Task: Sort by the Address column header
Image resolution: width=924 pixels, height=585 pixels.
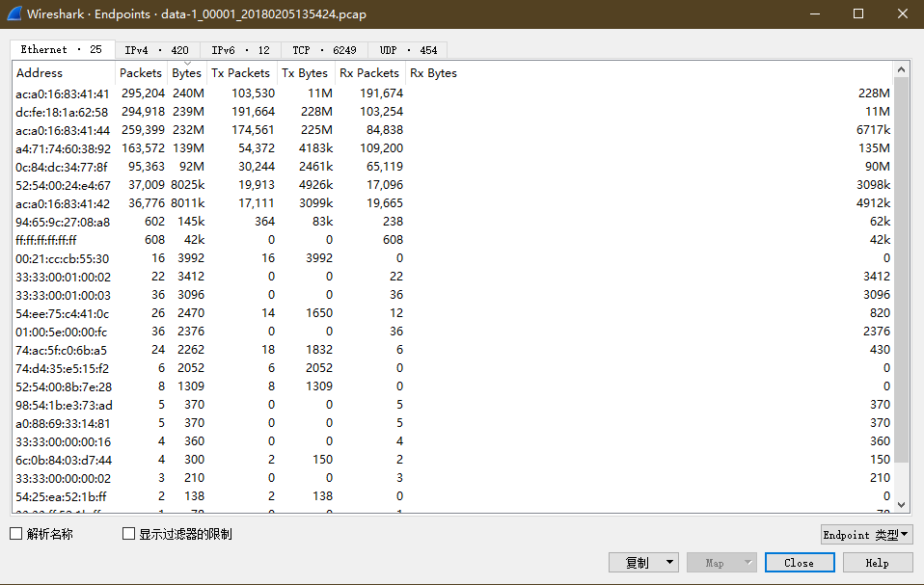Action: point(64,73)
